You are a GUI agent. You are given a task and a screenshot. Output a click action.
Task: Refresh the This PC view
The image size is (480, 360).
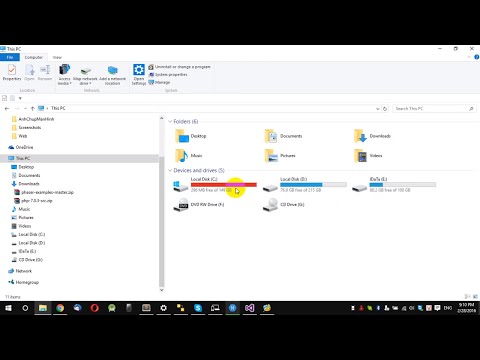(385, 109)
